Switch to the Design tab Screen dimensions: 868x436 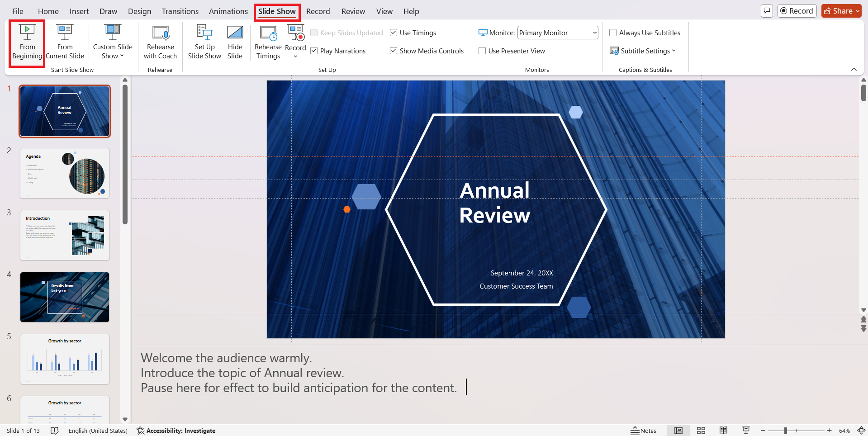(x=139, y=11)
